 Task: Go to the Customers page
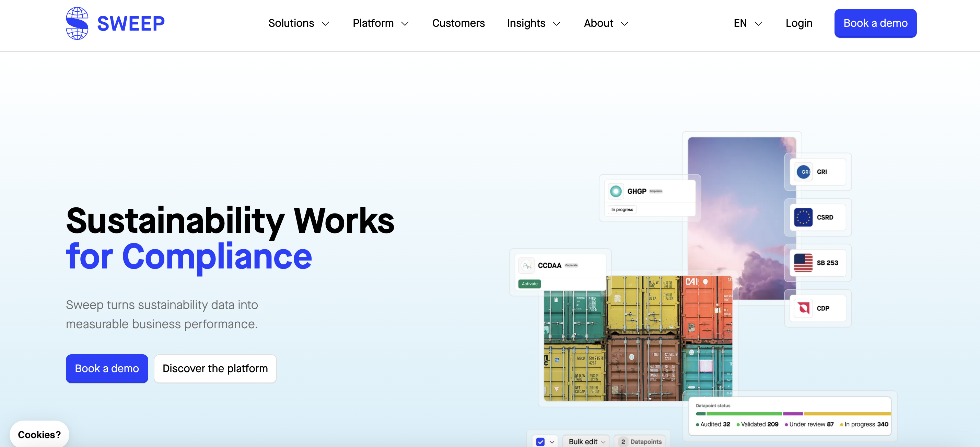point(458,23)
